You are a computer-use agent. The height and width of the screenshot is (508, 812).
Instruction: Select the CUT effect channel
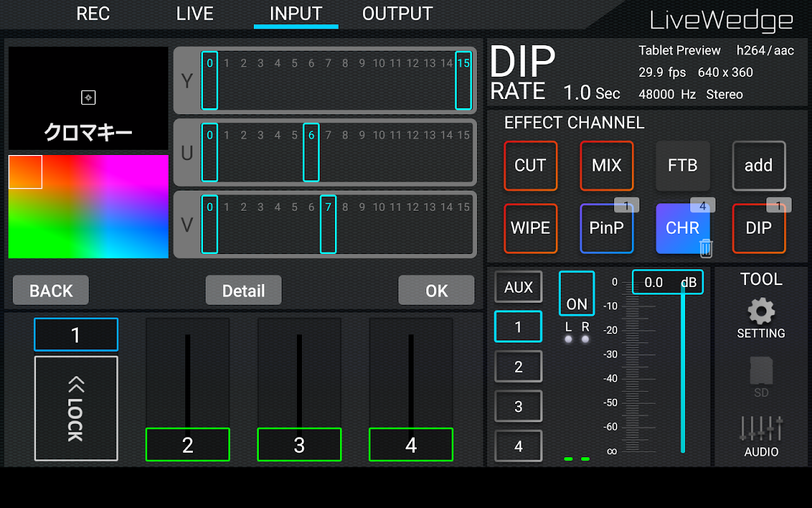[530, 166]
